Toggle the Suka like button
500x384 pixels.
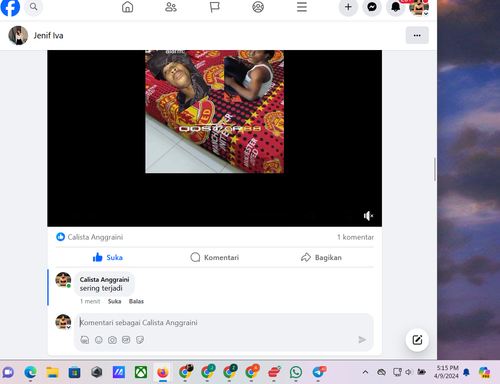(x=108, y=257)
